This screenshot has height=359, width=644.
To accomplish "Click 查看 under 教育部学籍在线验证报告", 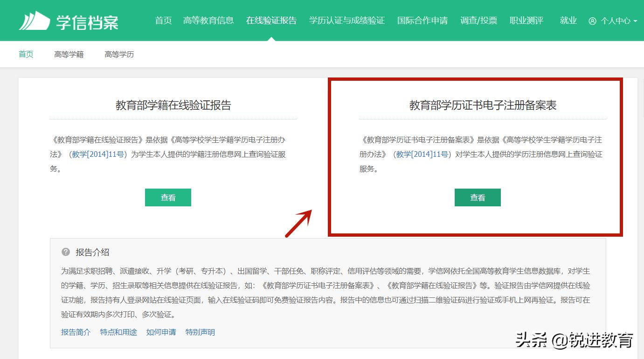I will [168, 197].
